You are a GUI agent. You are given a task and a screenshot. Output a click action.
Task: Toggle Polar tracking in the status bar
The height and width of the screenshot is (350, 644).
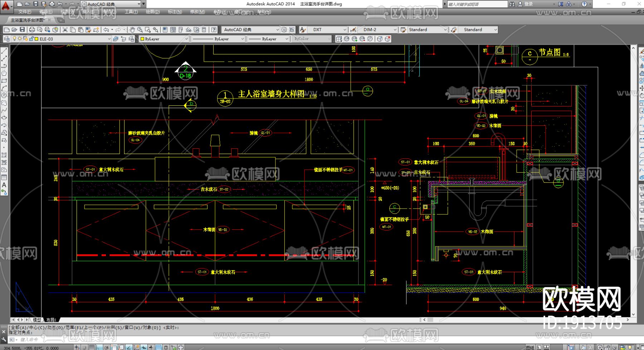(107, 347)
